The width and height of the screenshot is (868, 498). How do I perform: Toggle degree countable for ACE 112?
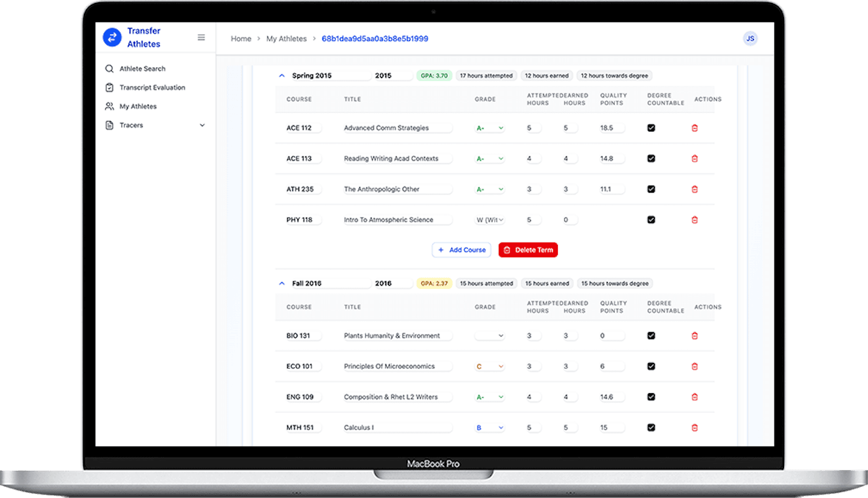[651, 128]
